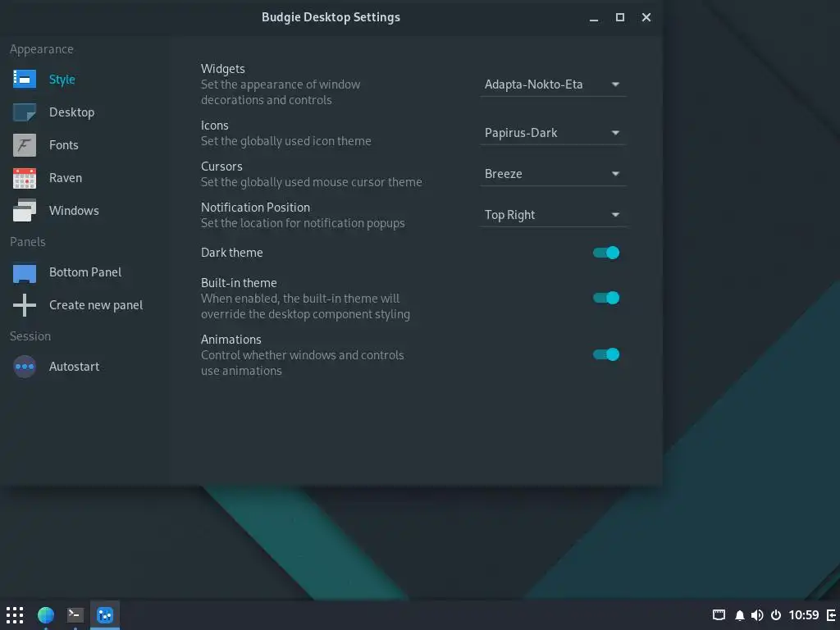840x630 pixels.
Task: Click the Autostart dots icon
Action: 25,367
